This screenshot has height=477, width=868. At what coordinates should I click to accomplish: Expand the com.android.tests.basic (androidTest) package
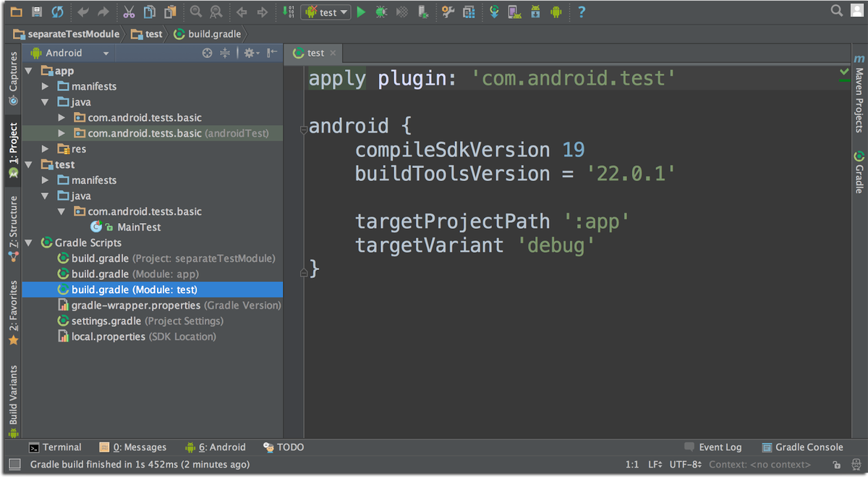[x=61, y=133]
